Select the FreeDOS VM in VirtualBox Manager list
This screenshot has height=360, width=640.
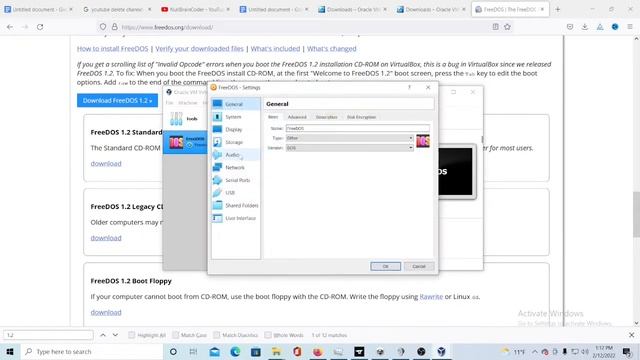tap(185, 142)
